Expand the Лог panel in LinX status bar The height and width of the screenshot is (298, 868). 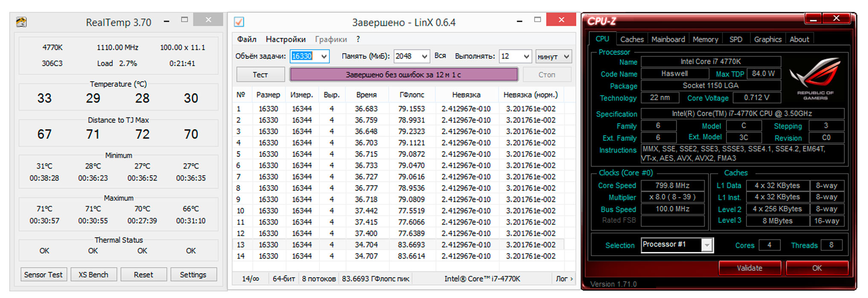[x=564, y=279]
